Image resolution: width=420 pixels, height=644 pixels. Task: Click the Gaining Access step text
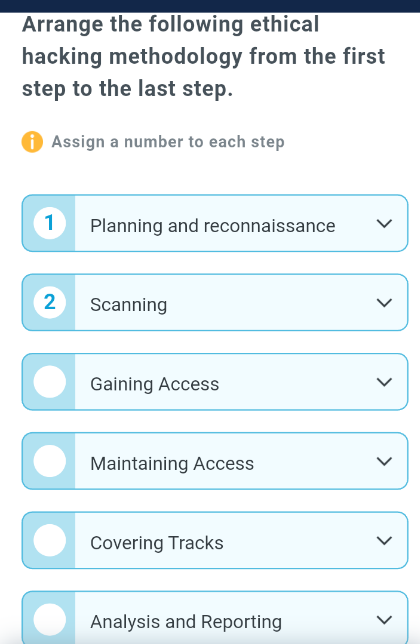tap(155, 384)
